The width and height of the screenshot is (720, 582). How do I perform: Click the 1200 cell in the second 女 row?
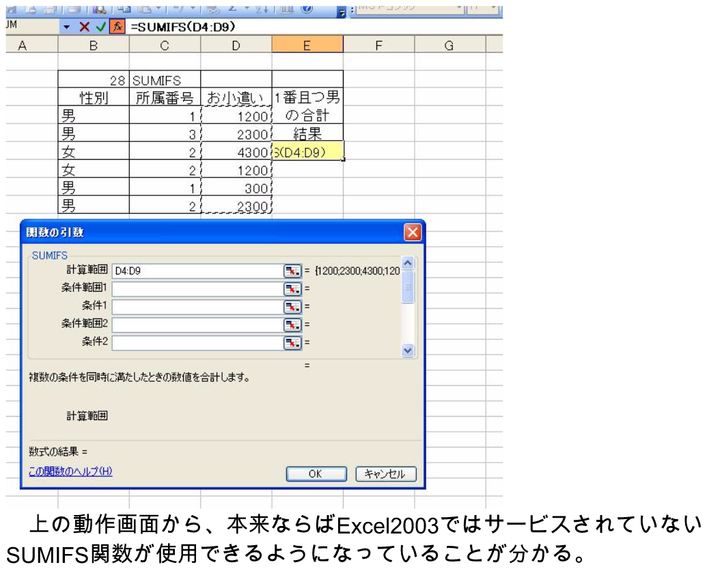coord(236,170)
